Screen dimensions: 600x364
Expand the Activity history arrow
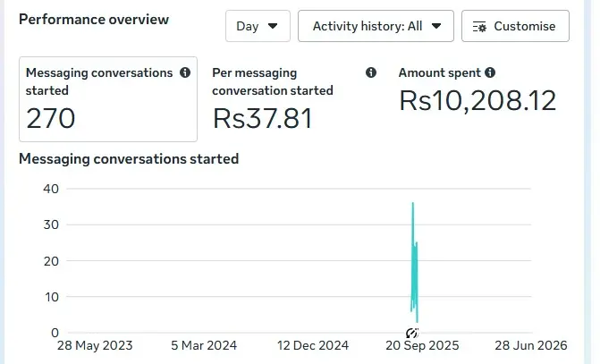(x=436, y=26)
